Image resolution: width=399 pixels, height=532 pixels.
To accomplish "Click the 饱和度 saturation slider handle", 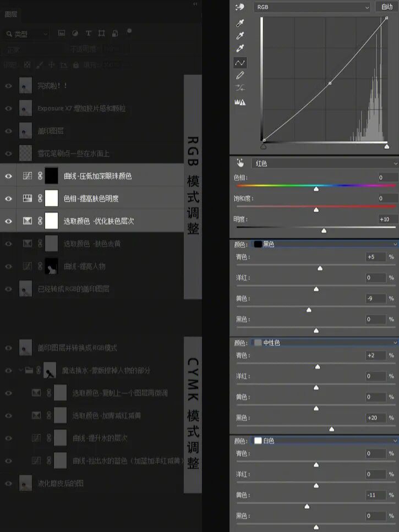I will pyautogui.click(x=316, y=210).
